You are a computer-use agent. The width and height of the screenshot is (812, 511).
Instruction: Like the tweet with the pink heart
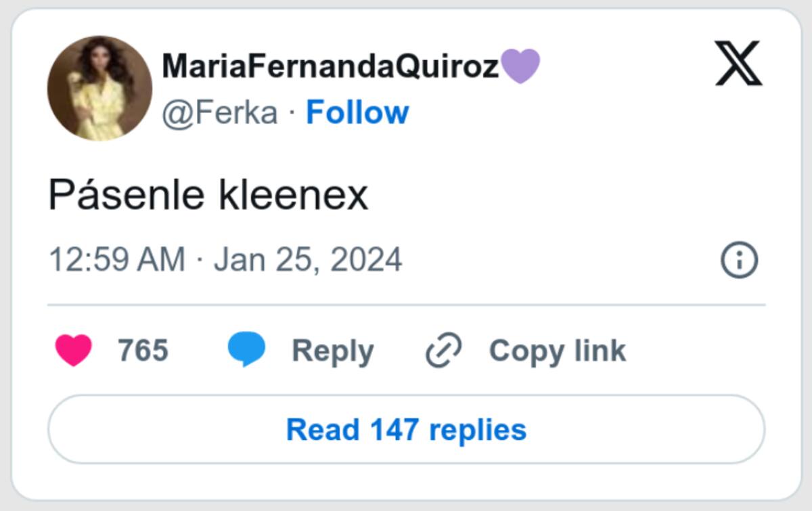point(73,351)
